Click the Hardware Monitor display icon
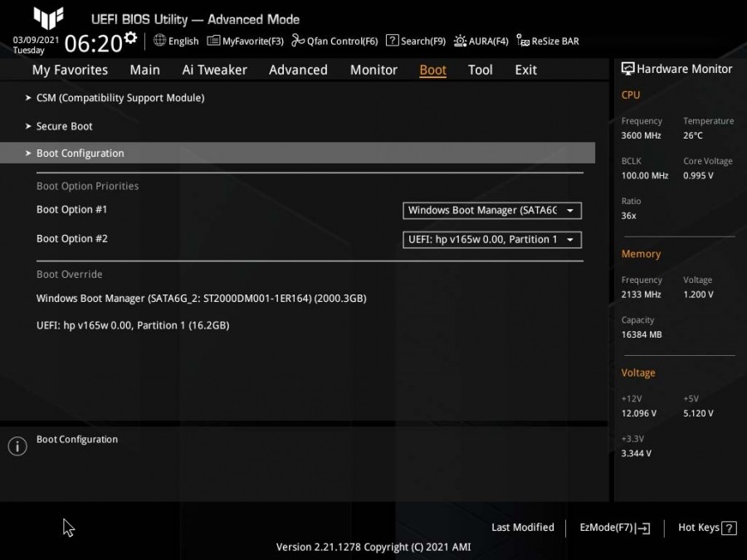 [628, 69]
